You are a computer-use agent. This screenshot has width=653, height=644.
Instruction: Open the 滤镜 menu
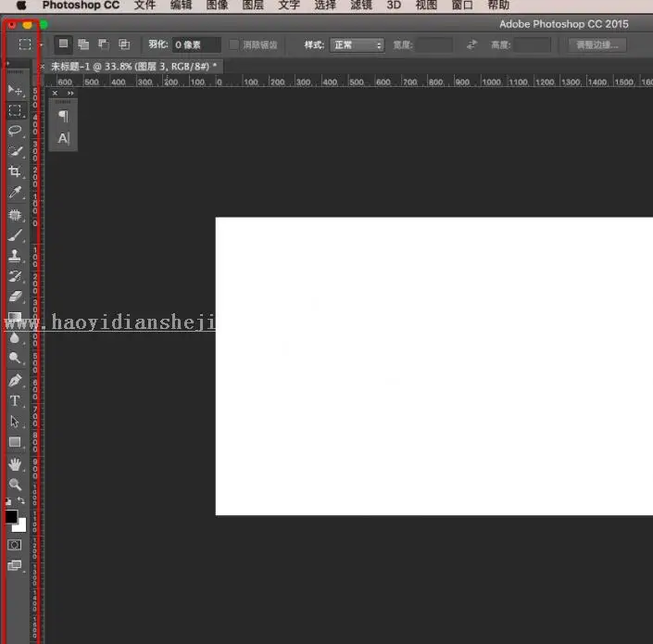point(361,6)
